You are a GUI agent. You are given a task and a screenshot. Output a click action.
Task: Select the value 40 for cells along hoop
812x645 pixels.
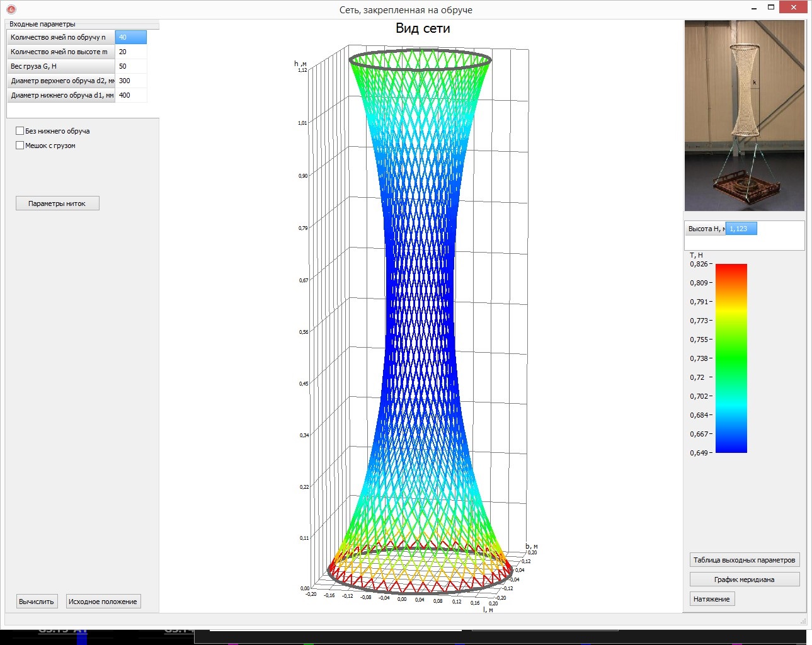click(131, 37)
